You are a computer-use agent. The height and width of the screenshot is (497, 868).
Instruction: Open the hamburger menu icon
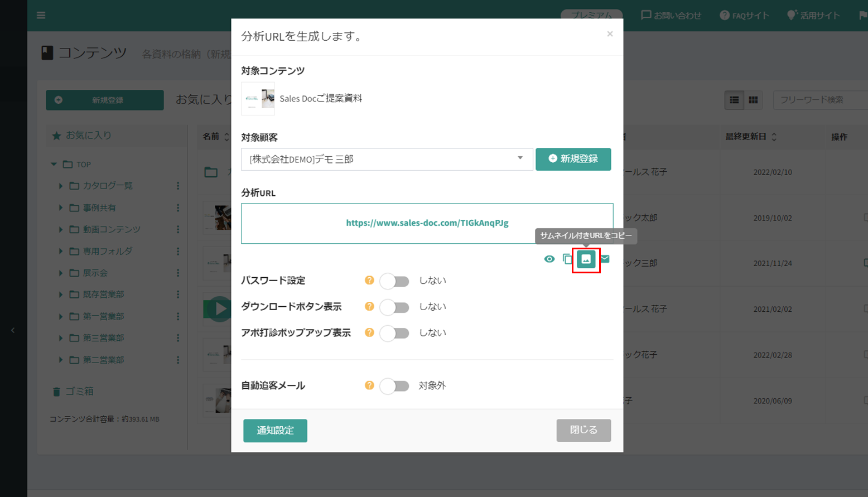coord(41,15)
